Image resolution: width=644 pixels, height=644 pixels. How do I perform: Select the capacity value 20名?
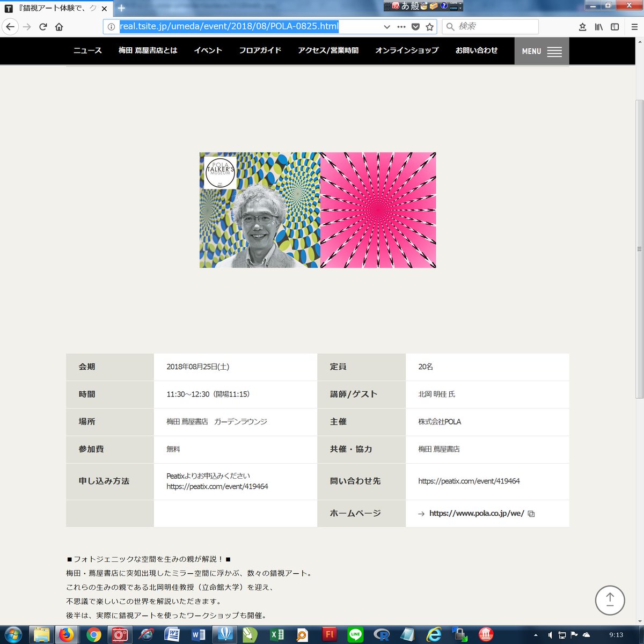(426, 367)
